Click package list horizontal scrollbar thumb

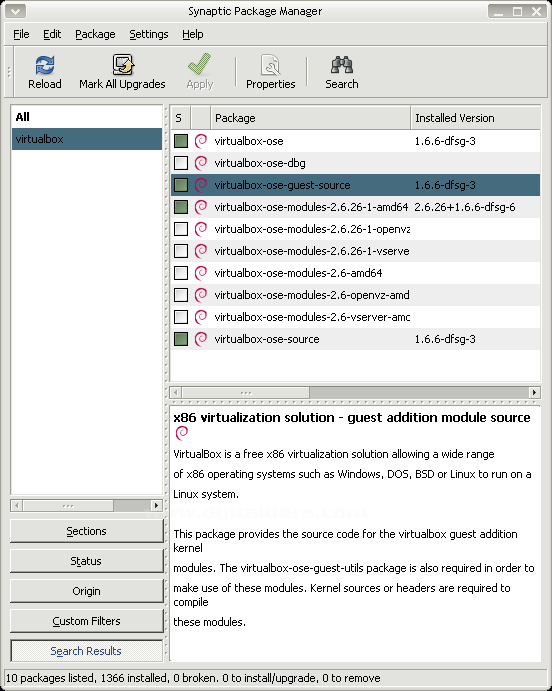pos(245,392)
